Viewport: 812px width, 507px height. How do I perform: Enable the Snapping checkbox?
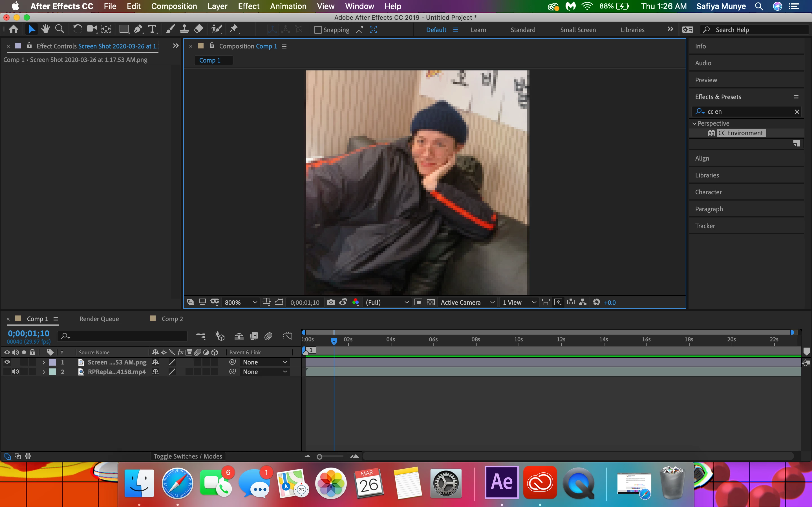(318, 30)
